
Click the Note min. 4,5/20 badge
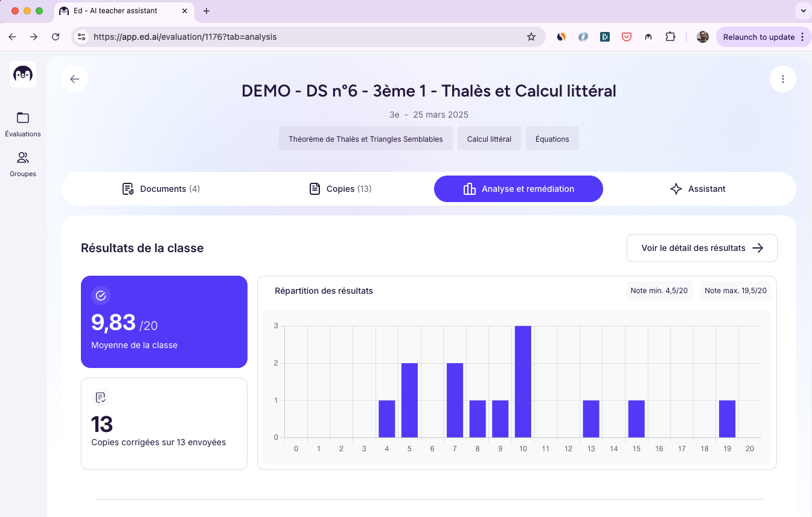659,291
